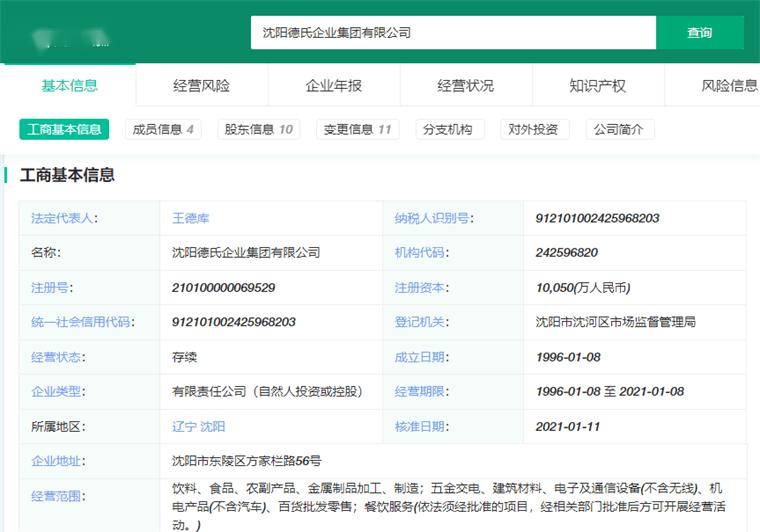The height and width of the screenshot is (532, 760).
Task: Select 沈阳市沈河区市场监督管理局 text
Action: [616, 322]
